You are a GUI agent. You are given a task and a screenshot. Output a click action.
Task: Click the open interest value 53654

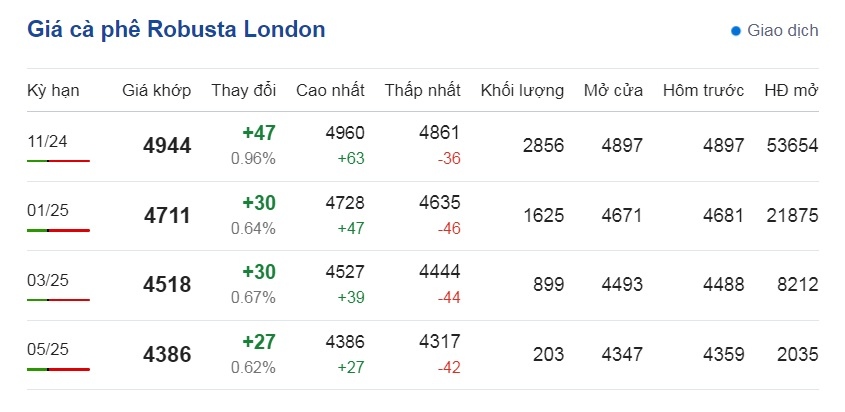coord(792,145)
